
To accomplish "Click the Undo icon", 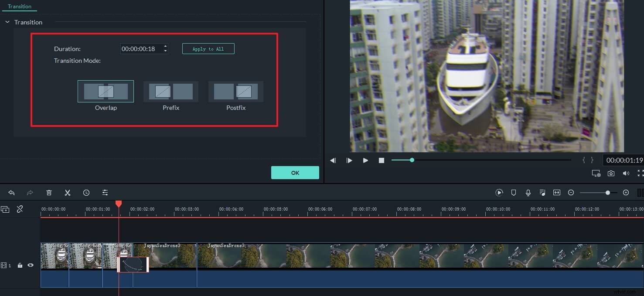I will click(11, 192).
